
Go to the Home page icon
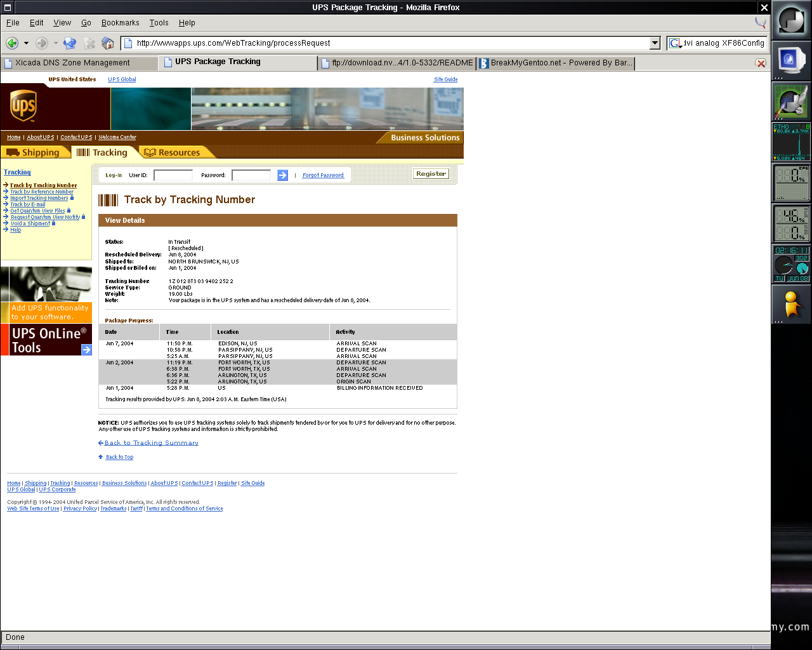pos(108,43)
